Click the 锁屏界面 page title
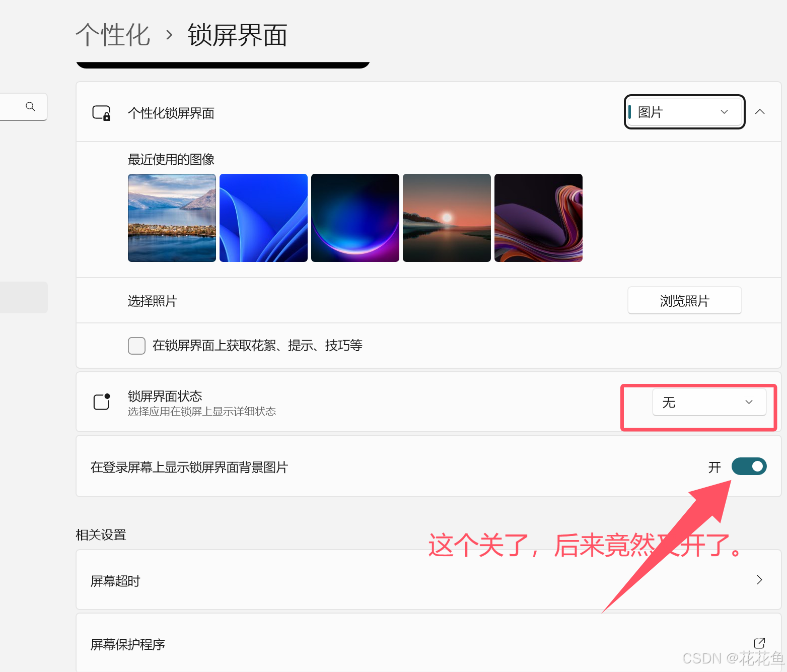This screenshot has width=787, height=672. click(237, 35)
